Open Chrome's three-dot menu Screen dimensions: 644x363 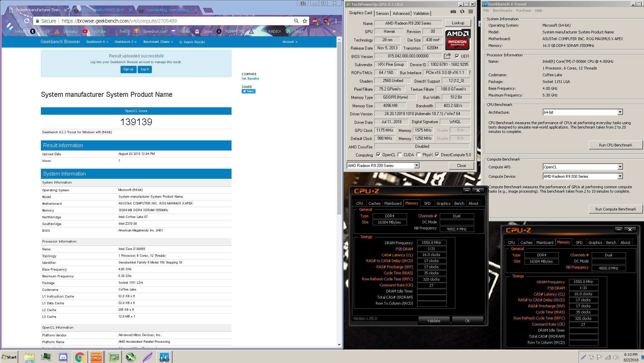336,21
